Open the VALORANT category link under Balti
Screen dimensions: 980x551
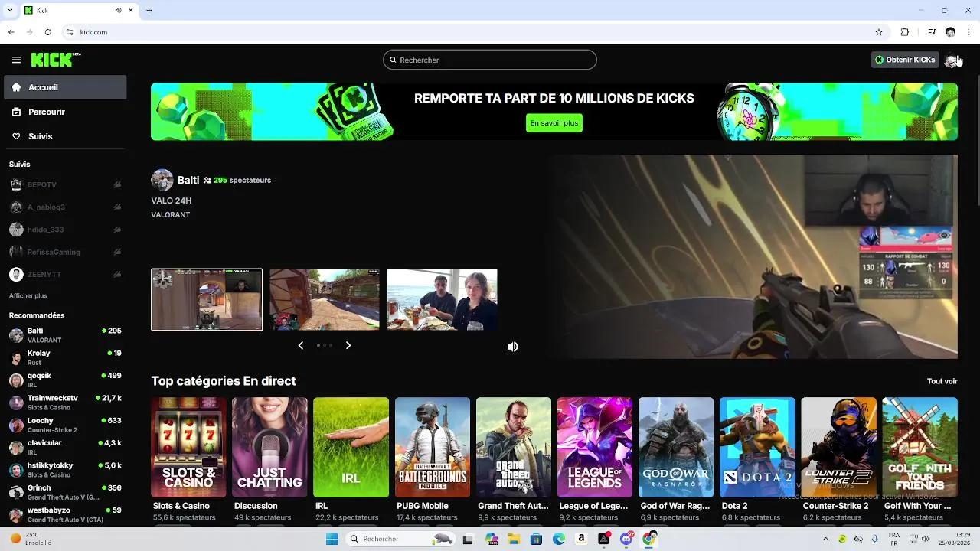pyautogui.click(x=171, y=215)
